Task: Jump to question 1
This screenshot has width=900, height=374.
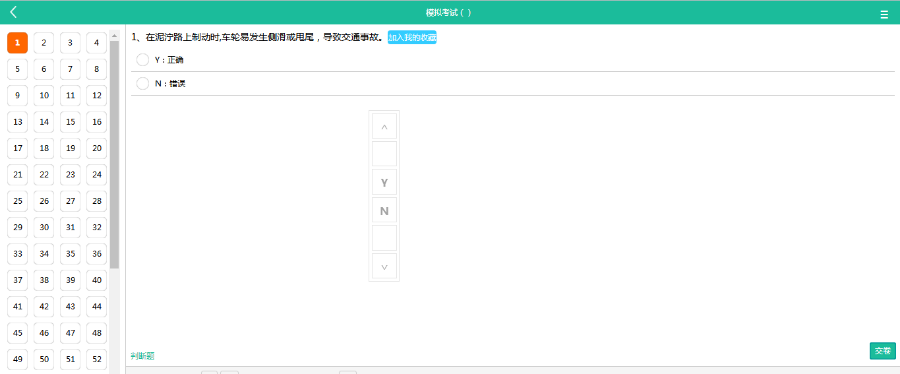Action: click(x=17, y=43)
